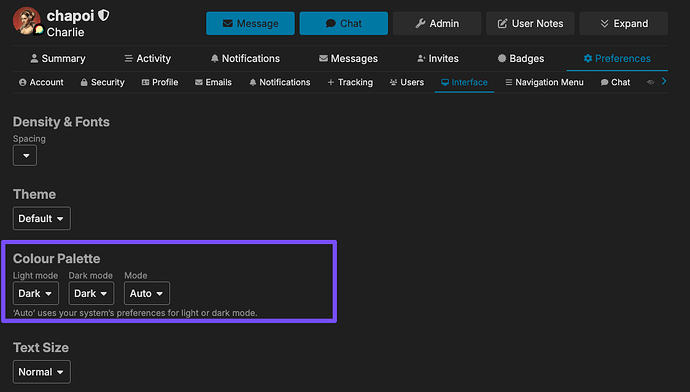
Task: Open the Dark mode palette dropdown
Action: pyautogui.click(x=91, y=293)
